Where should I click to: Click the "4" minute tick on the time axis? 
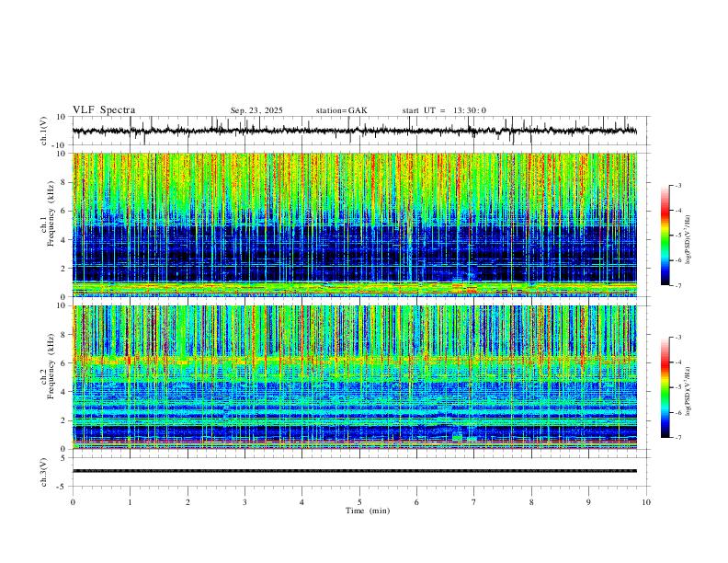301,502
